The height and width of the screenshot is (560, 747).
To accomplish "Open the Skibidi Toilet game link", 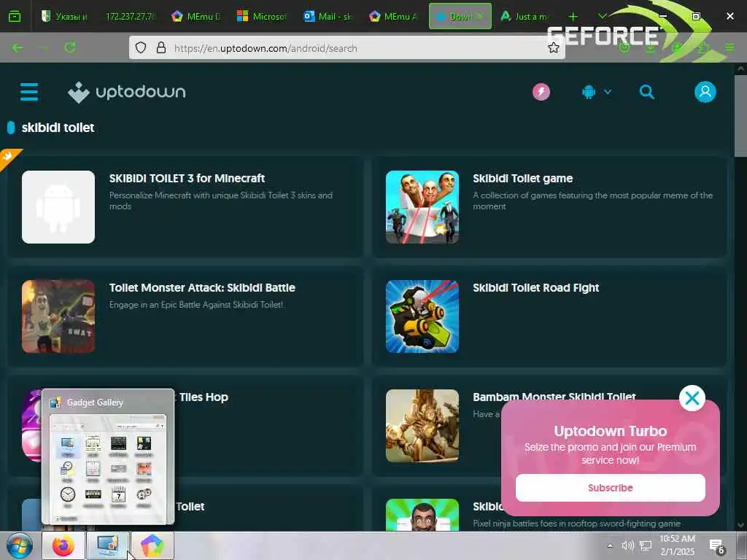I will click(522, 179).
